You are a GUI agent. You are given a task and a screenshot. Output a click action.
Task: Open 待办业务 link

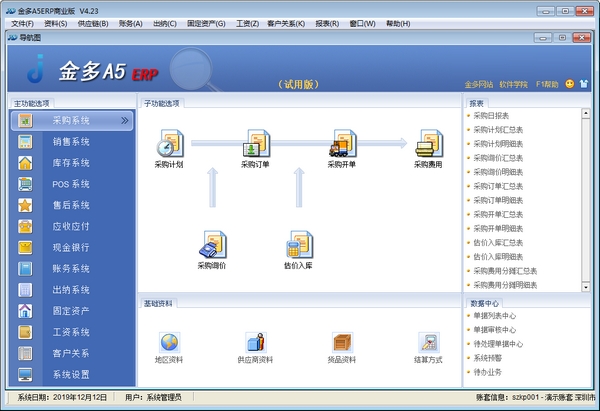488,372
